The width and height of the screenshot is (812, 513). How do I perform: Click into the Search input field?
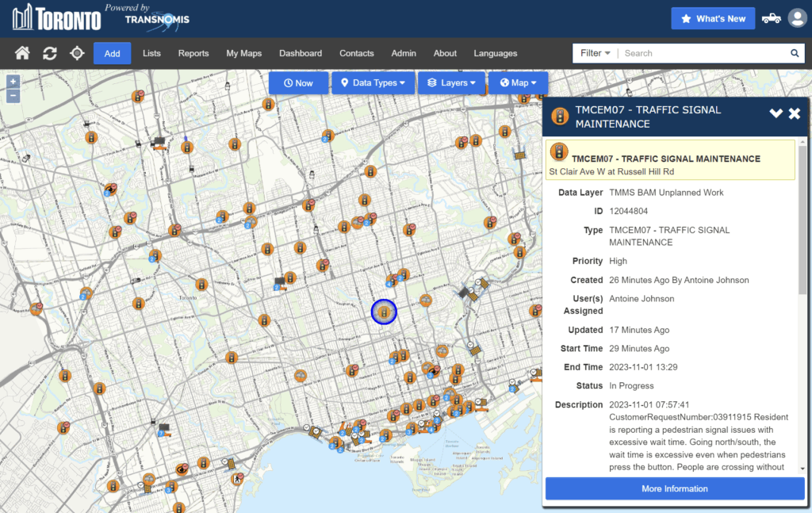pyautogui.click(x=702, y=53)
